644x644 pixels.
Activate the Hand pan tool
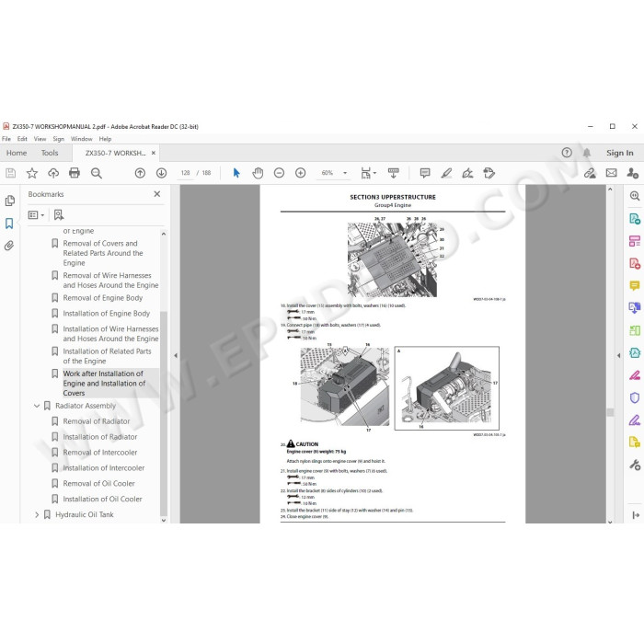coord(258,173)
